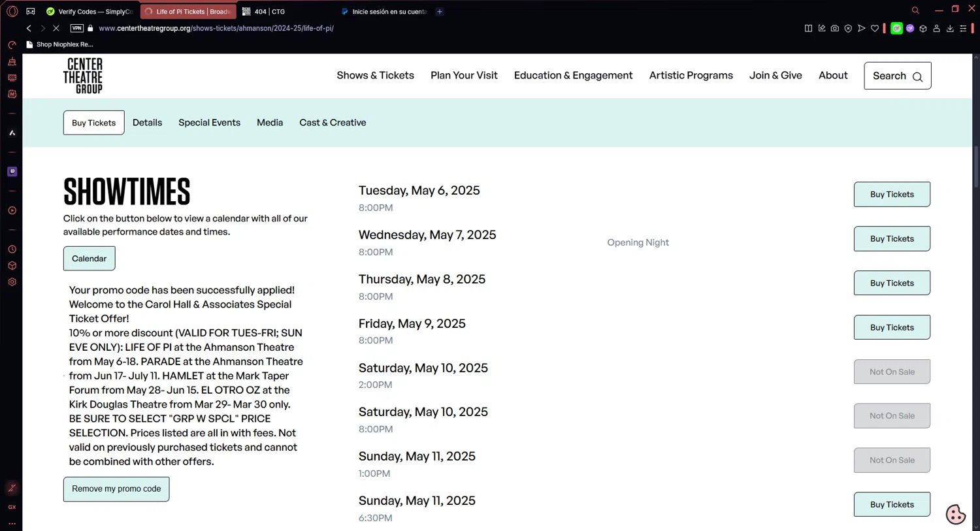
Task: Buy Tickets for Friday, May 9
Action: tap(892, 327)
